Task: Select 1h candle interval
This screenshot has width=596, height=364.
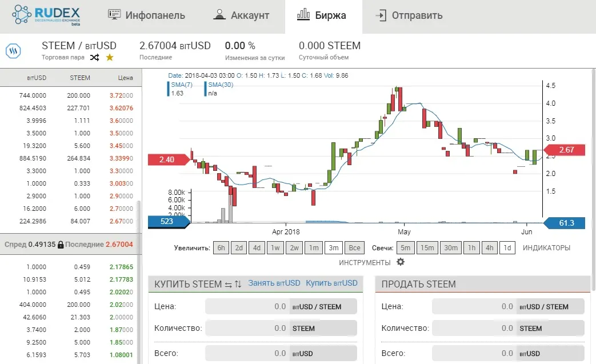Action: point(471,248)
